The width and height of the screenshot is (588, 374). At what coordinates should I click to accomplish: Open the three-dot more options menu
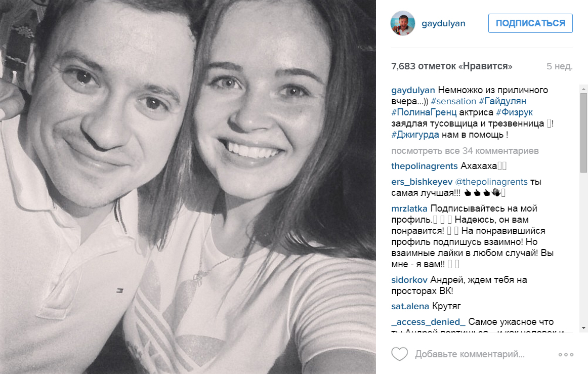point(566,354)
